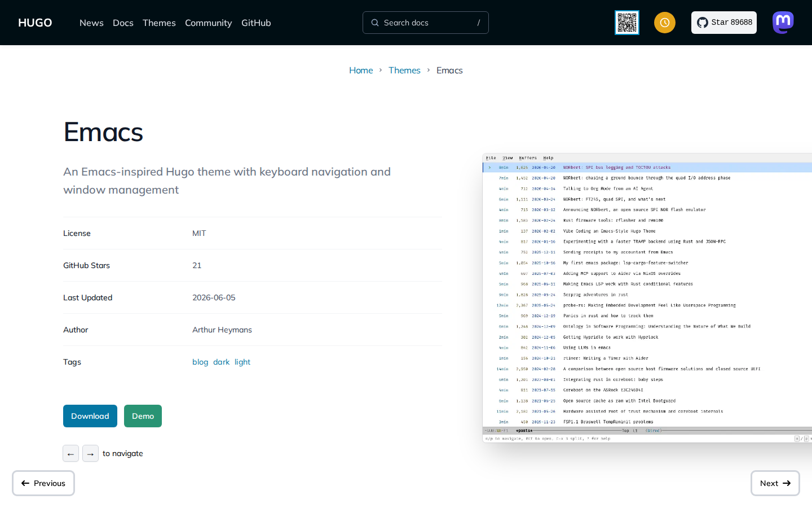Click the magnifier icon in search box
812x508 pixels.
tap(375, 23)
